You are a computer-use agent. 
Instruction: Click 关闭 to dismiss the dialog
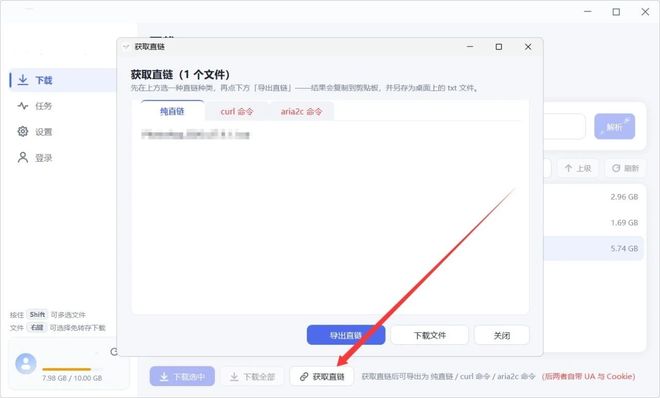tap(502, 335)
